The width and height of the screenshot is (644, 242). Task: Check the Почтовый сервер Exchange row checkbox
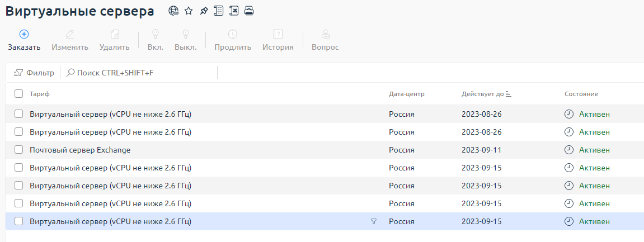(18, 150)
